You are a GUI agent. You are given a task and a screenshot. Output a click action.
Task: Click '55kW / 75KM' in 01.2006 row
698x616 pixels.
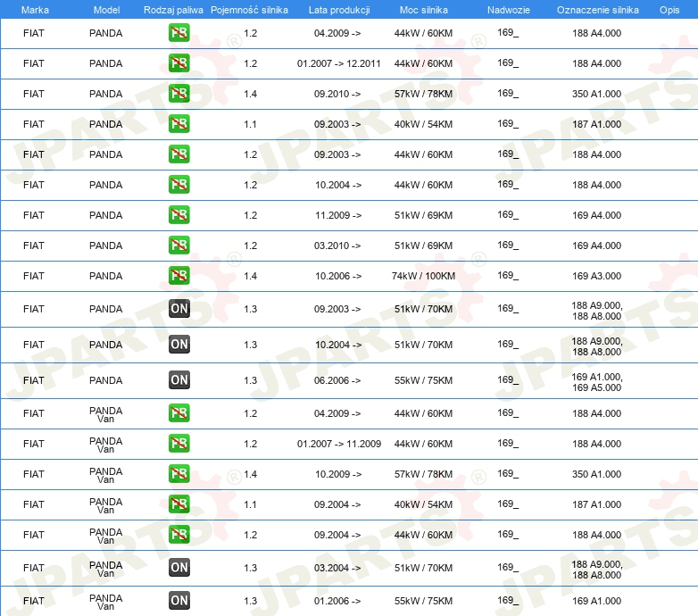click(423, 601)
